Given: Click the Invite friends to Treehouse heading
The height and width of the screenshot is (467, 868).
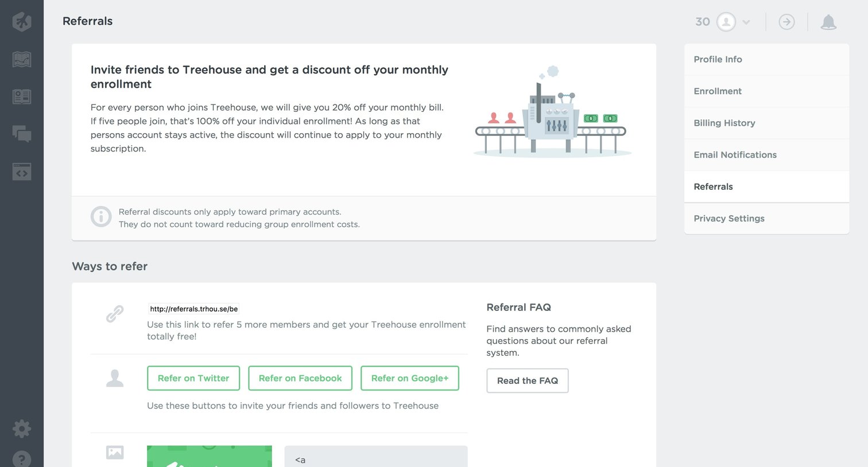Looking at the screenshot, I should pos(269,77).
